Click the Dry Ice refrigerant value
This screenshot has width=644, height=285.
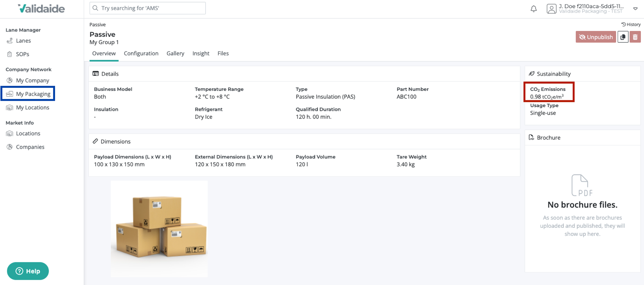203,117
